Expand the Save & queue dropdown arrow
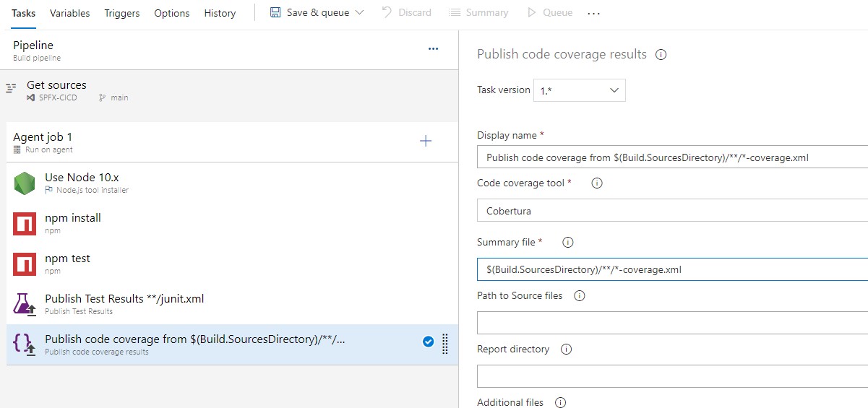 pyautogui.click(x=361, y=13)
